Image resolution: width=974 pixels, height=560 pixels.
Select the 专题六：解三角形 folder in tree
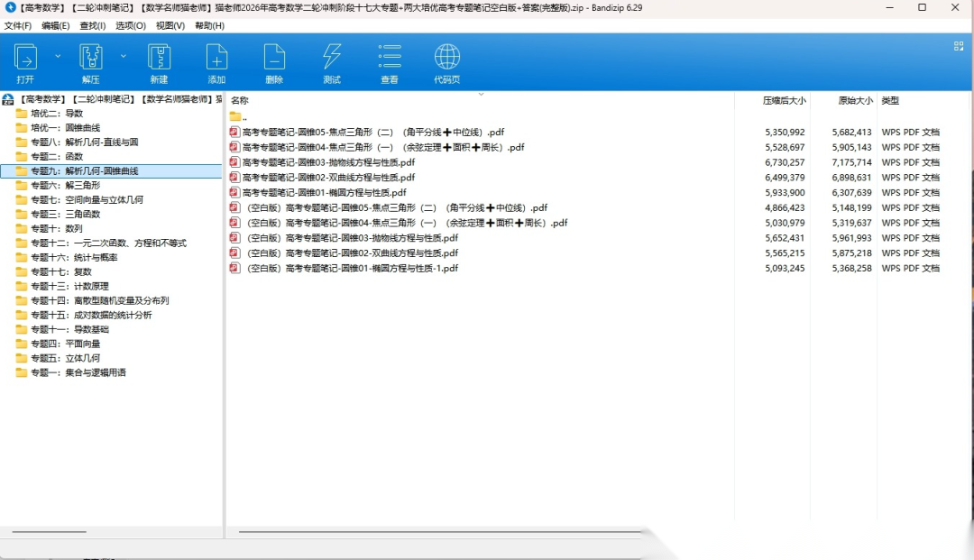tap(65, 185)
